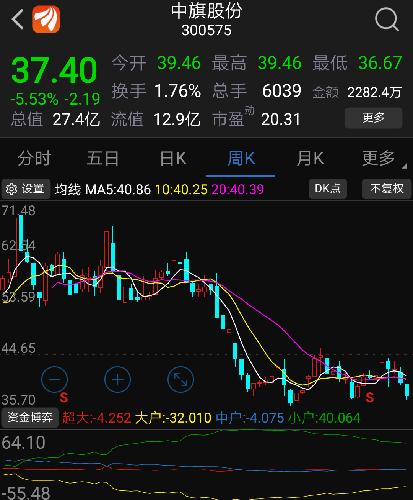Tap the 换手 1.76% value
This screenshot has width=413, height=500.
(178, 91)
